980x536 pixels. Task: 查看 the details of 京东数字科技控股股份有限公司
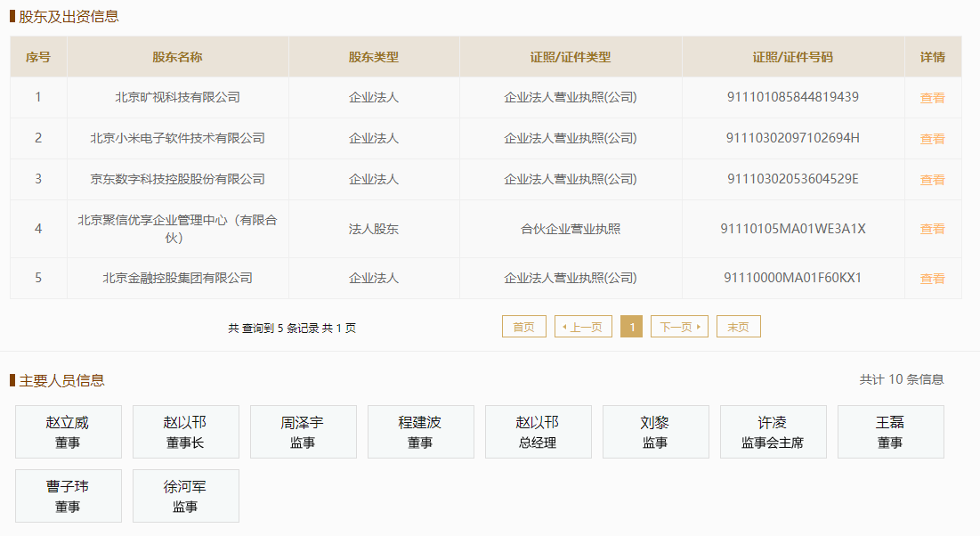(932, 179)
